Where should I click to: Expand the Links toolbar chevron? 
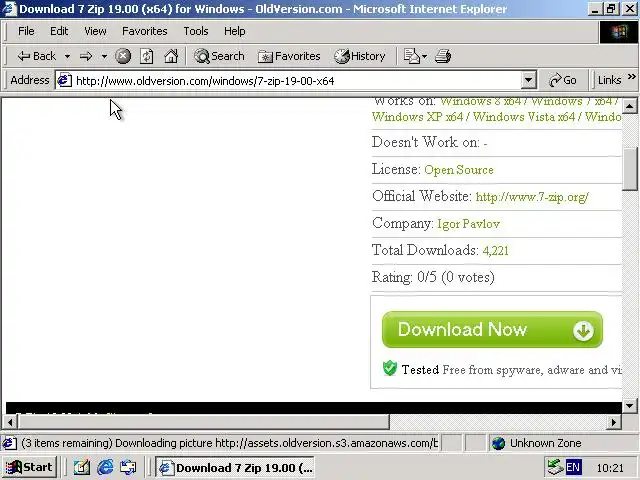[631, 77]
